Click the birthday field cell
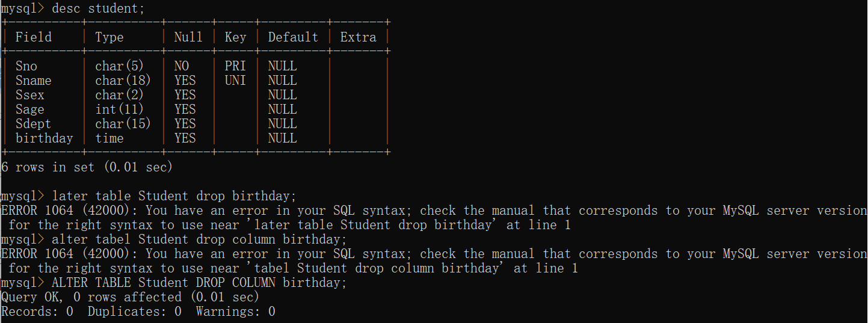 pos(45,138)
